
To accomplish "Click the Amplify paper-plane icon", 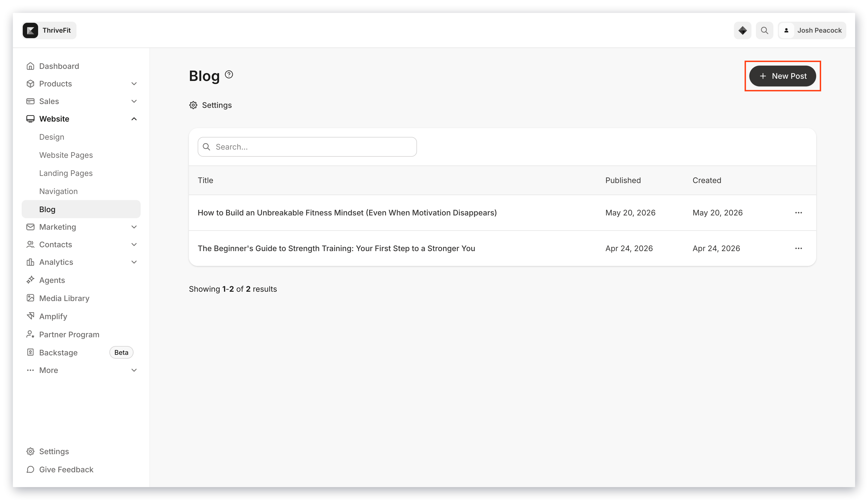I will coord(30,316).
